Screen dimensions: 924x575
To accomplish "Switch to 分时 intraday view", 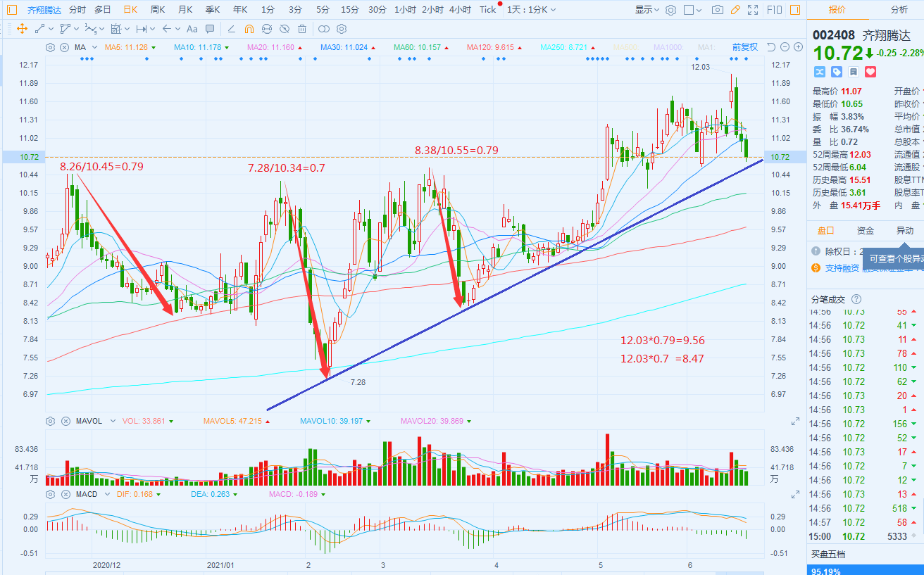I will [x=77, y=10].
